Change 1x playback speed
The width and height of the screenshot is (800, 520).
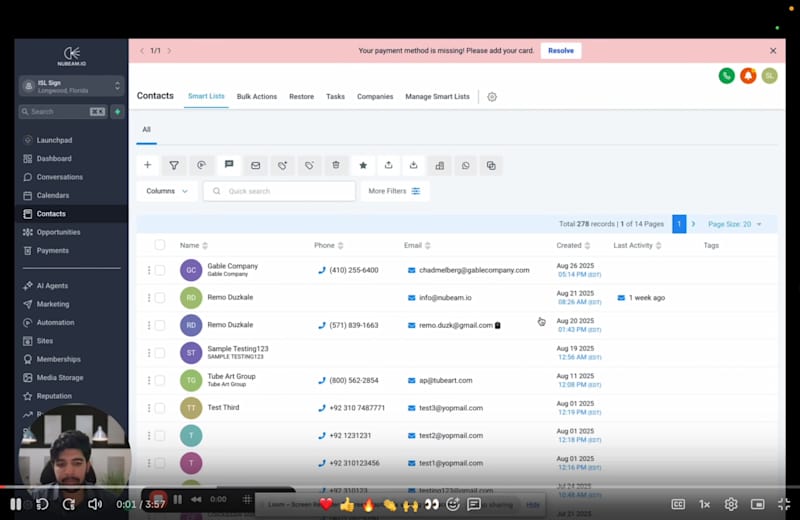(705, 504)
